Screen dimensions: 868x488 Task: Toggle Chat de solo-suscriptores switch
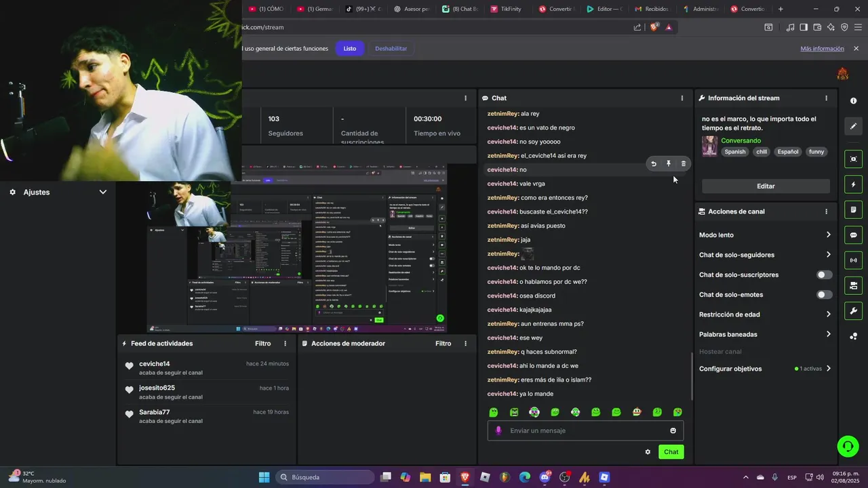point(824,274)
